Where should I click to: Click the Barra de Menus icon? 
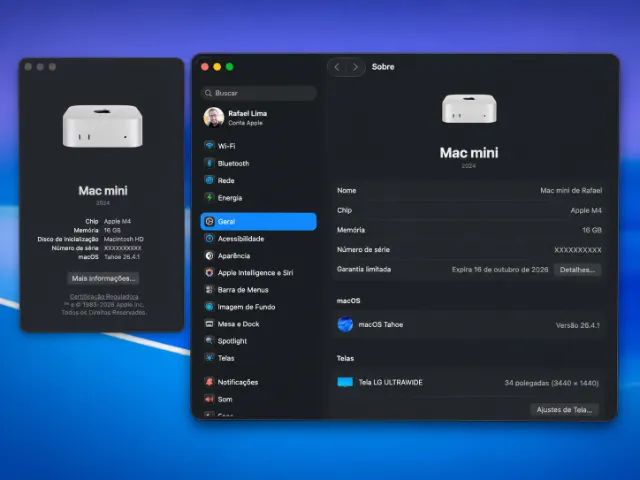point(209,290)
